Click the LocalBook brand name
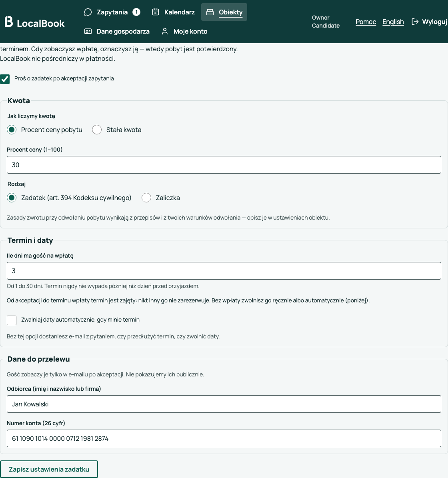The width and height of the screenshot is (448, 478). 40,24
